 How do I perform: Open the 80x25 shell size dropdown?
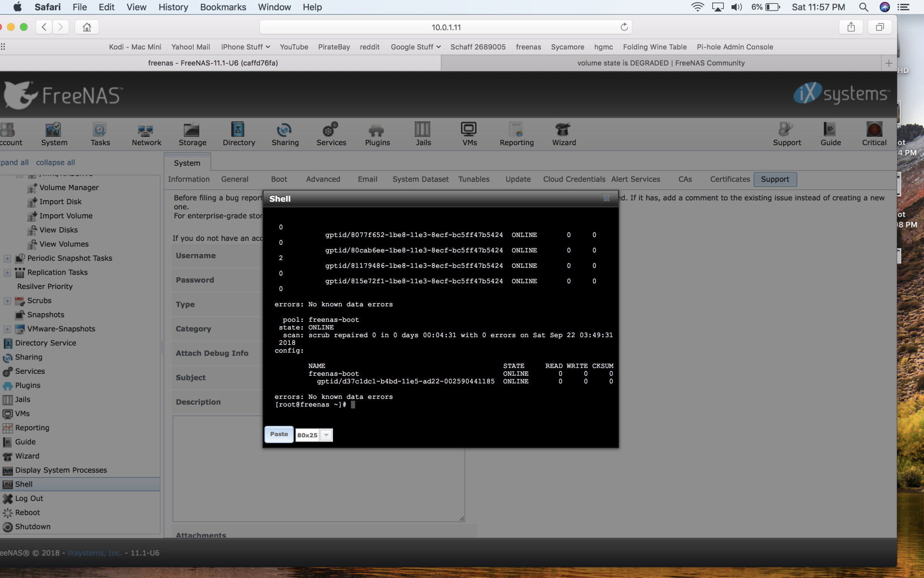tap(326, 435)
